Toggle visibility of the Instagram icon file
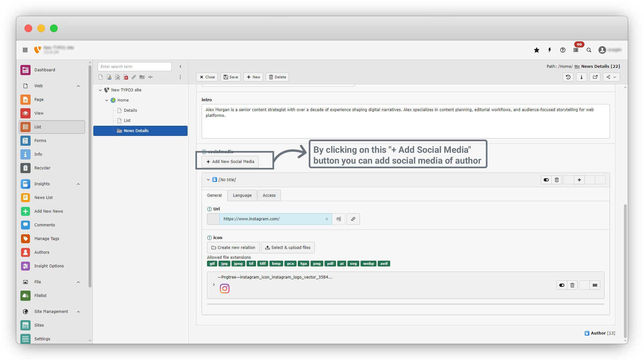 point(562,285)
